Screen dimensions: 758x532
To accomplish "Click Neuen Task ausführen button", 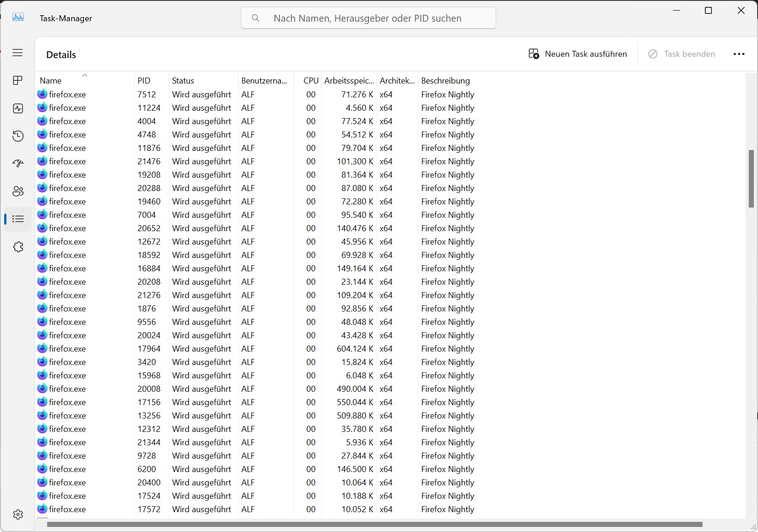I will [578, 54].
